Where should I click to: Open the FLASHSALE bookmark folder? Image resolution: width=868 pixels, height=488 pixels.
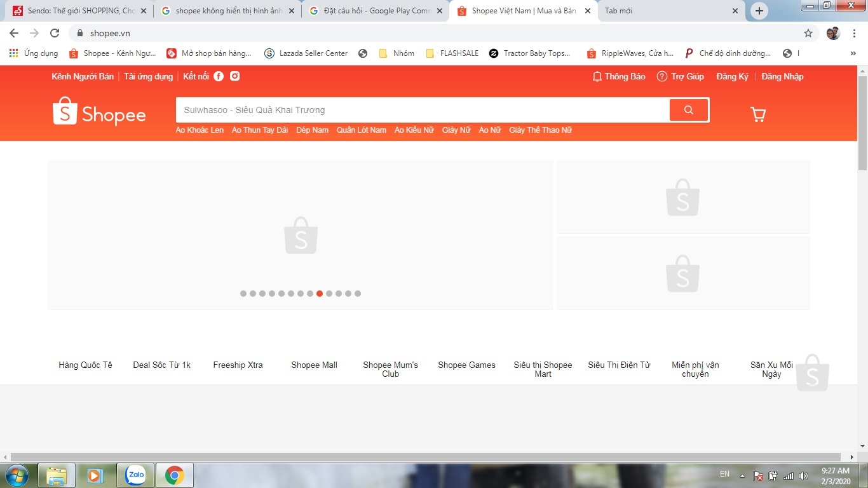(x=452, y=53)
